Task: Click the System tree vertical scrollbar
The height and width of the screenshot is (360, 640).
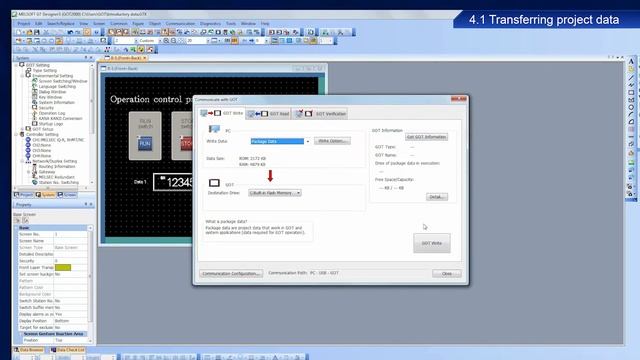Action: 92,124
